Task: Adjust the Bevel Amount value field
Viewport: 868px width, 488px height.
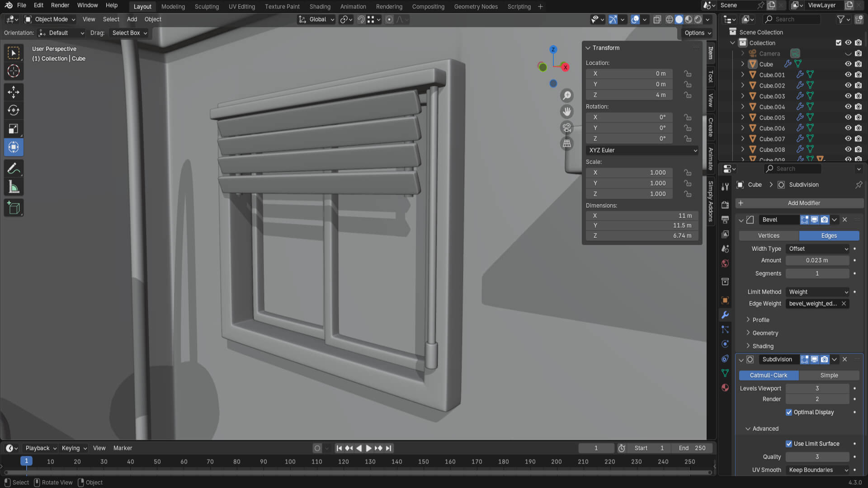Action: click(x=817, y=260)
